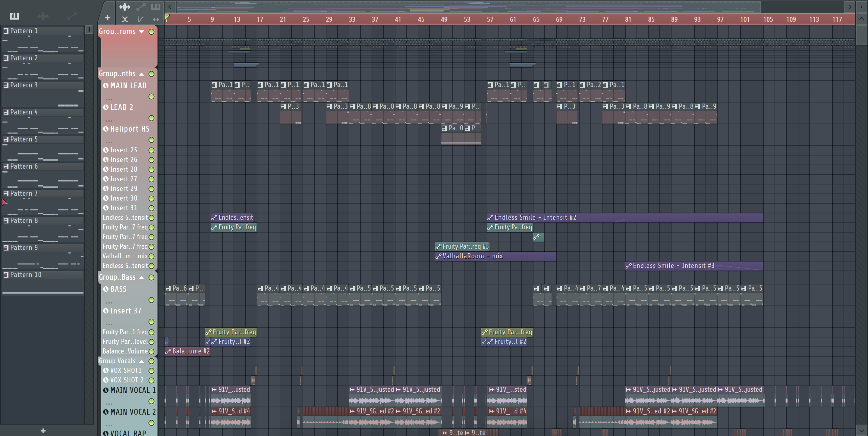Viewport: 868px width, 436px height.
Task: Toggle mute on VOX SHOT1 track
Action: click(x=152, y=371)
